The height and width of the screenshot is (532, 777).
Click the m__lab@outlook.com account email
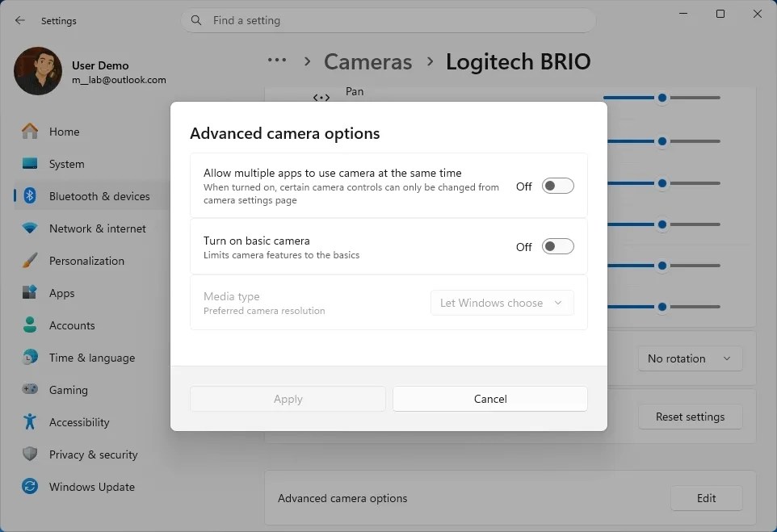pos(119,80)
